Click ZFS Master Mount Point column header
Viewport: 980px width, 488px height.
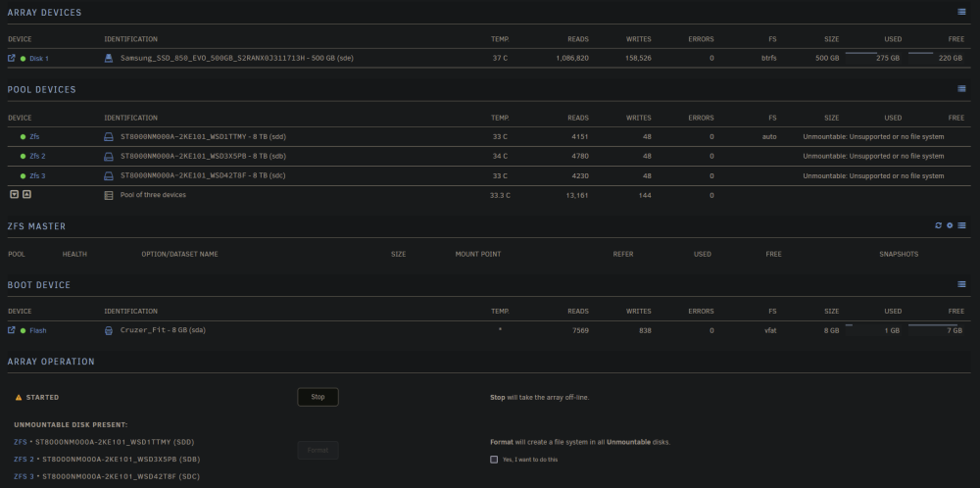[x=478, y=255]
